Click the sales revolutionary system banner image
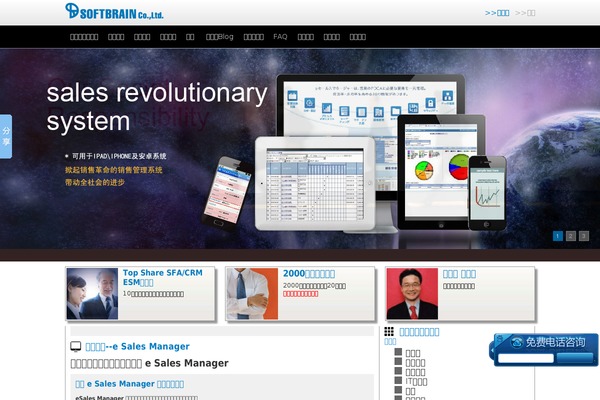The image size is (600, 400). (x=300, y=149)
